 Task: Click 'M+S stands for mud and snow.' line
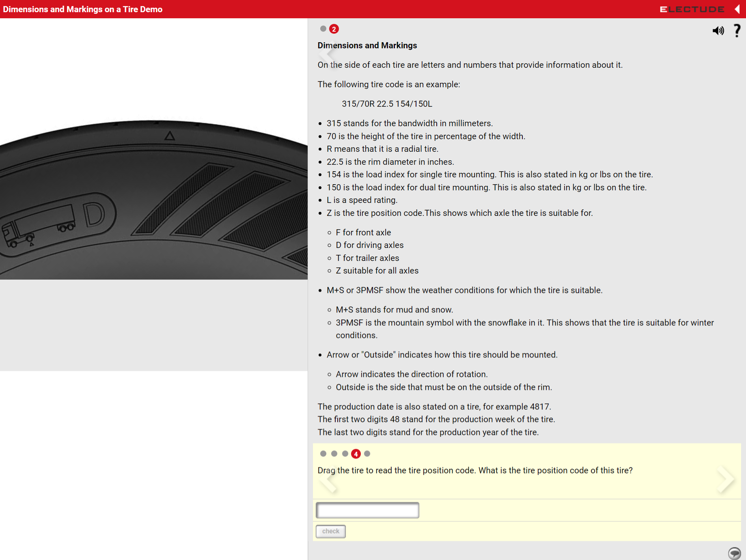(395, 310)
